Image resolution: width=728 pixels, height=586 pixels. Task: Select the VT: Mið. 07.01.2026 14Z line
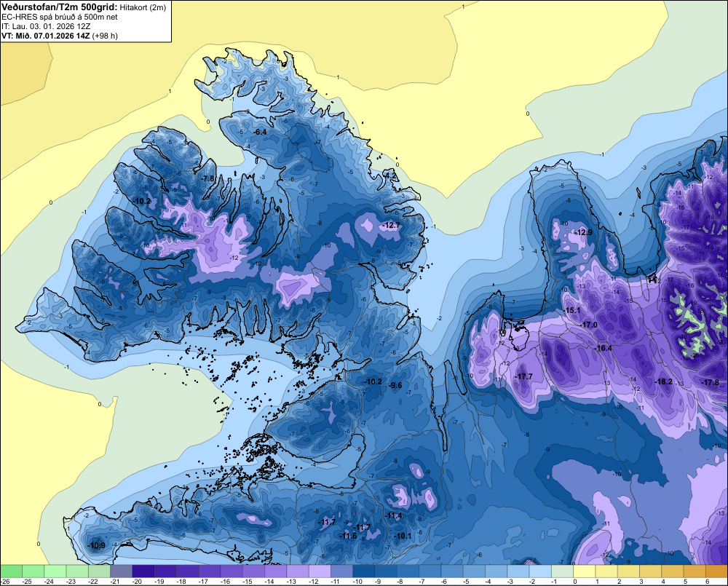[x=60, y=36]
